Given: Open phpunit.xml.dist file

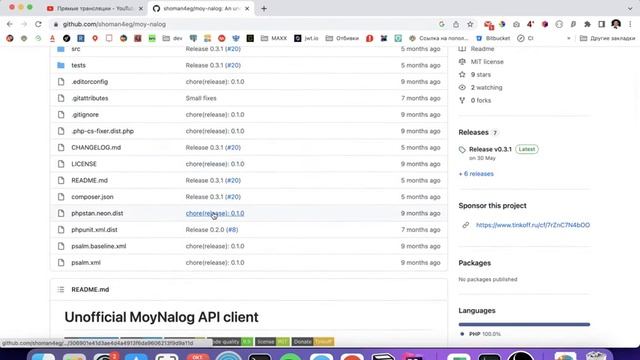Looking at the screenshot, I should pos(94,230).
